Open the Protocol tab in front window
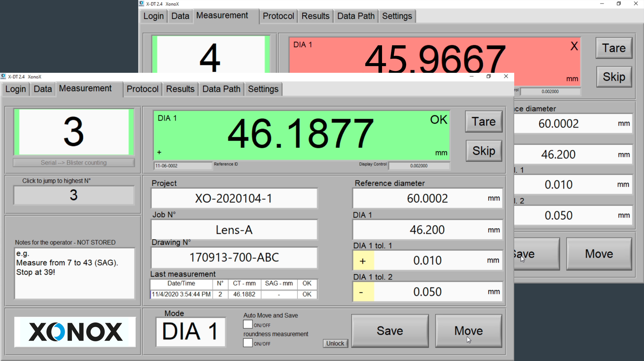Screen dimensions: 644x361 point(142,89)
